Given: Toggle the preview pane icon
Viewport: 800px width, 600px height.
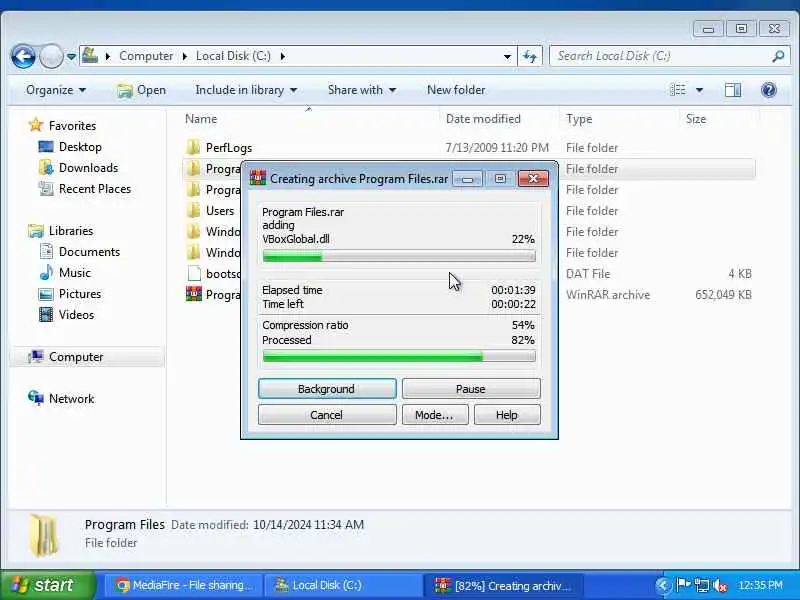Looking at the screenshot, I should pyautogui.click(x=733, y=90).
